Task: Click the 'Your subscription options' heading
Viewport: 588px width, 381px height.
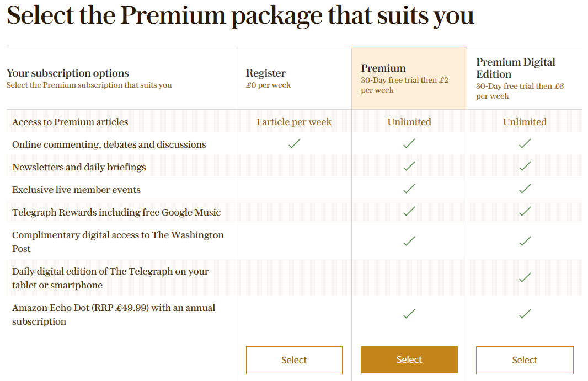Action: click(68, 73)
